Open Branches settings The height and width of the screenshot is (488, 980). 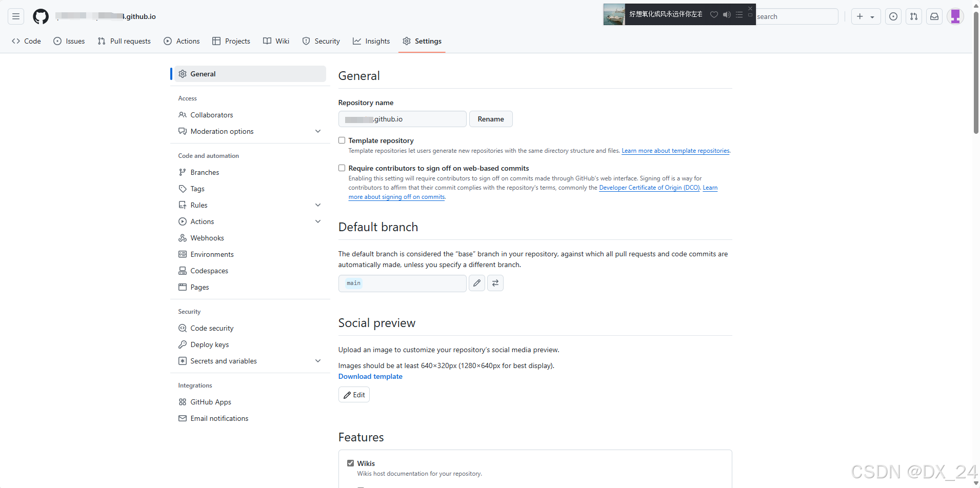coord(250,172)
